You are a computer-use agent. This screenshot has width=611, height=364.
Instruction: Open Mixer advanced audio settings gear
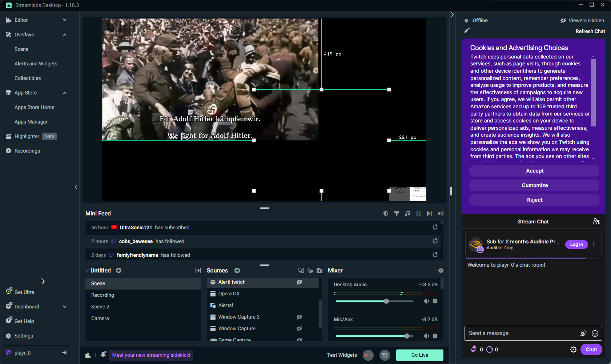[x=441, y=271]
